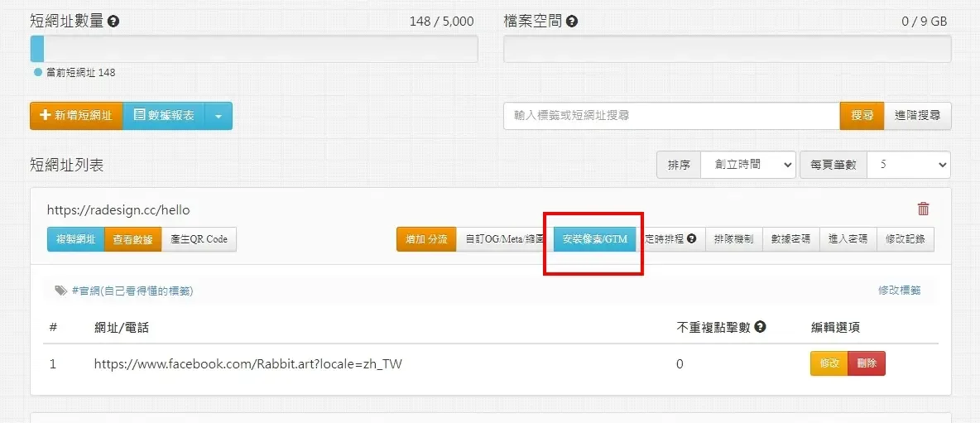Open the 定時排程 schedule option
Image resolution: width=980 pixels, height=423 pixels.
coord(670,238)
